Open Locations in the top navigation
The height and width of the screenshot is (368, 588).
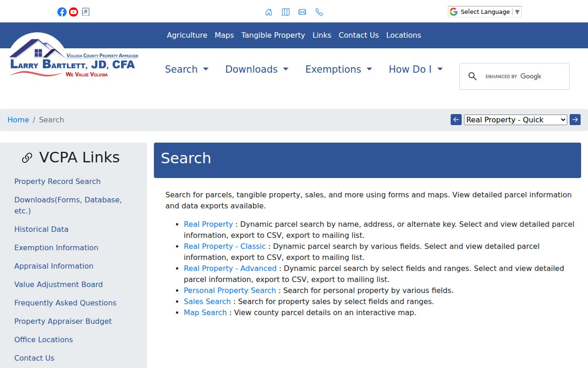coord(403,35)
